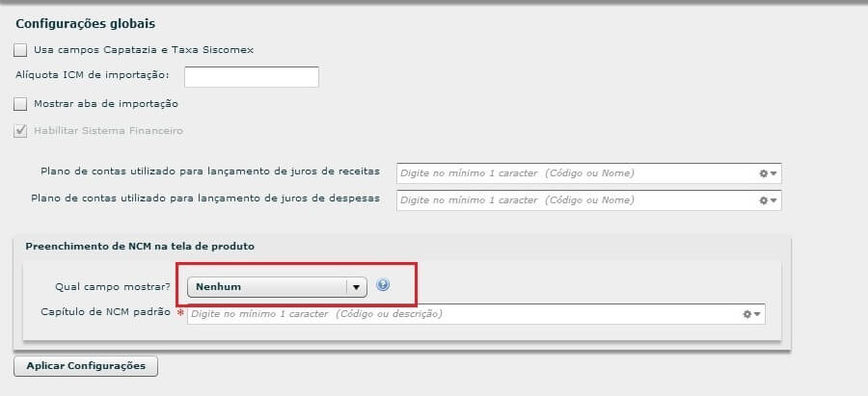This screenshot has width=868, height=396.
Task: Open the Qual campo mostrar dropdown
Action: (x=278, y=287)
